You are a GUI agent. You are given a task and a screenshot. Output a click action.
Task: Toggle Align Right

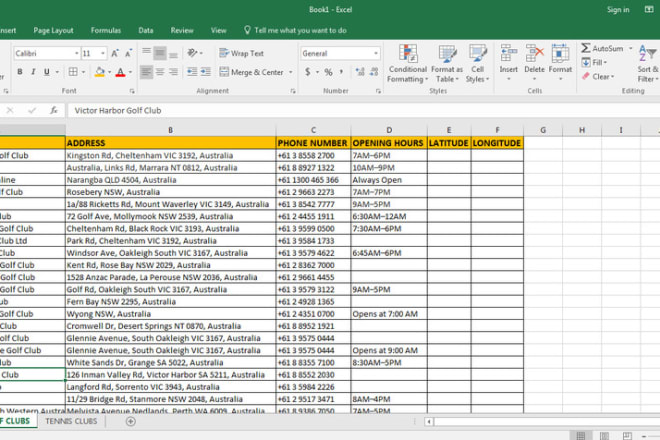coord(173,72)
